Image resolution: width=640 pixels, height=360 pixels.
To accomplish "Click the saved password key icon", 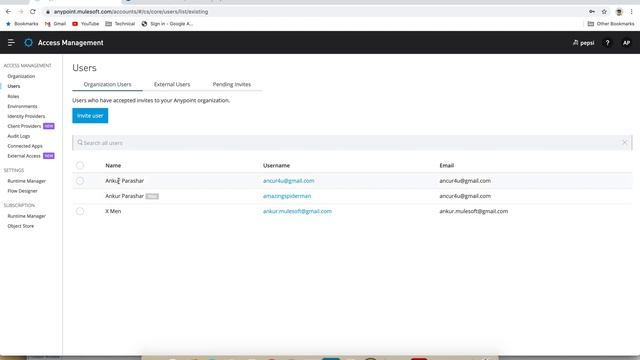I will click(592, 11).
